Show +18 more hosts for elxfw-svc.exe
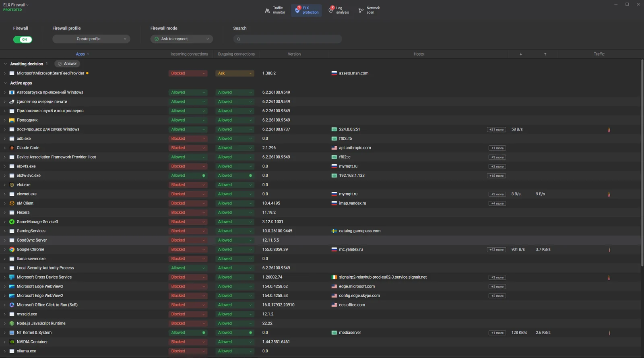644x358 pixels. point(497,176)
